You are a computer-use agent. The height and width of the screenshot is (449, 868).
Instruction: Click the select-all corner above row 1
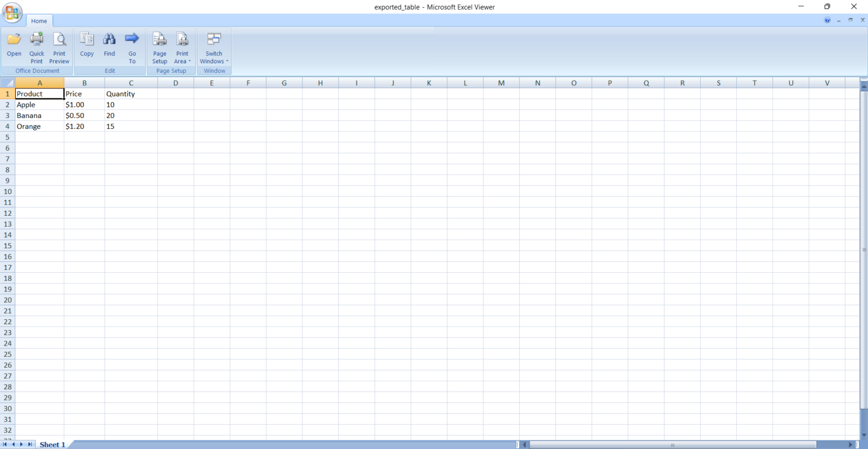pos(7,82)
